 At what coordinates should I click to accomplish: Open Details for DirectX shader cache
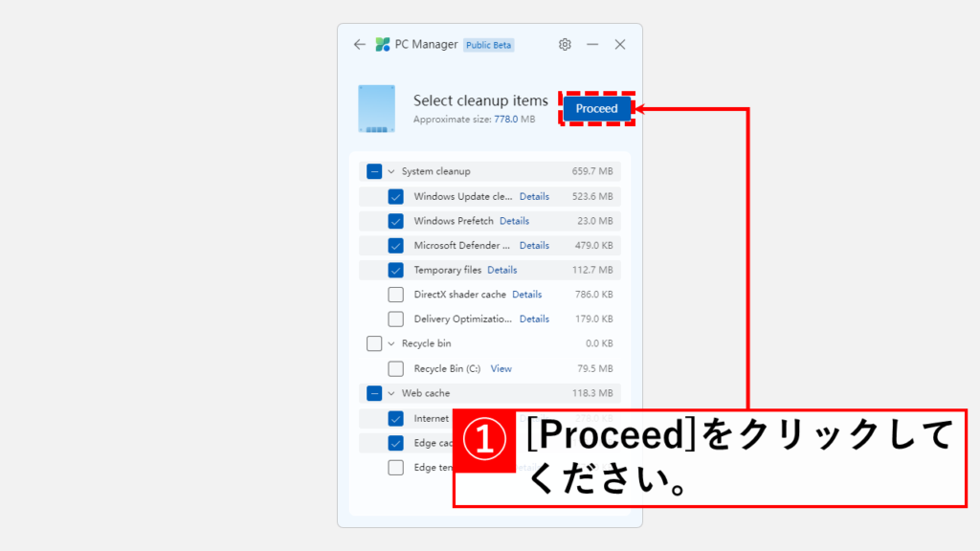(x=527, y=295)
